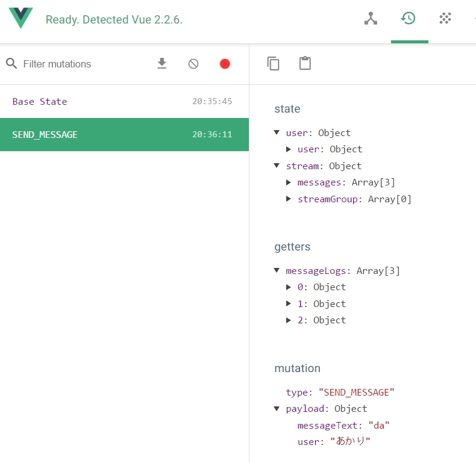The image size is (476, 463).
Task: Click the Ready. Detected Vue 2.2.6 text
Action: tap(114, 20)
